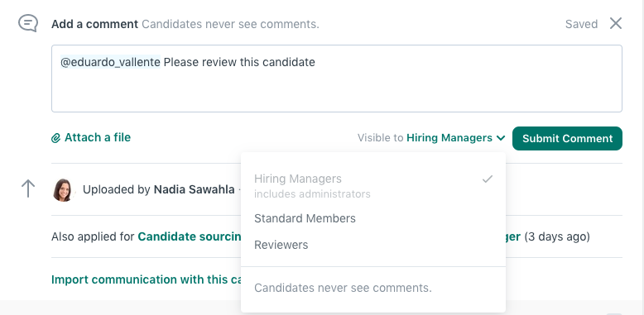Click the comment speech bubble icon
This screenshot has height=315, width=644.
(x=28, y=23)
